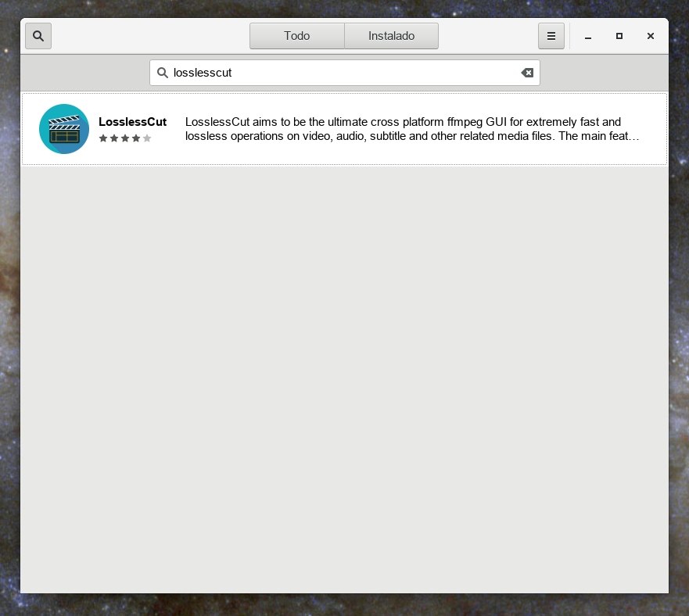Toggle the search button in header bar
This screenshot has height=616, width=689.
coord(38,36)
